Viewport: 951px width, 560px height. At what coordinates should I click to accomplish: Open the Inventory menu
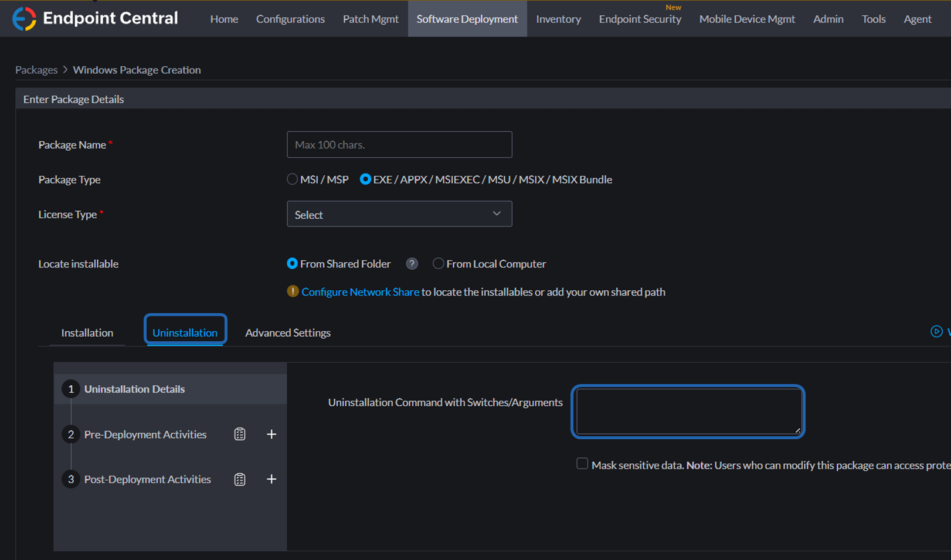(x=558, y=19)
